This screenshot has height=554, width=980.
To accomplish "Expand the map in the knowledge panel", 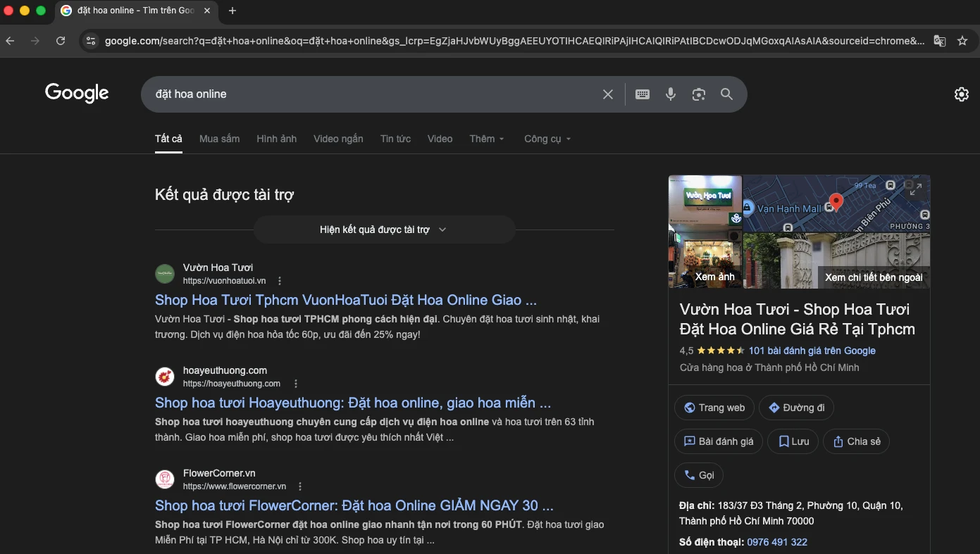I will [x=916, y=189].
